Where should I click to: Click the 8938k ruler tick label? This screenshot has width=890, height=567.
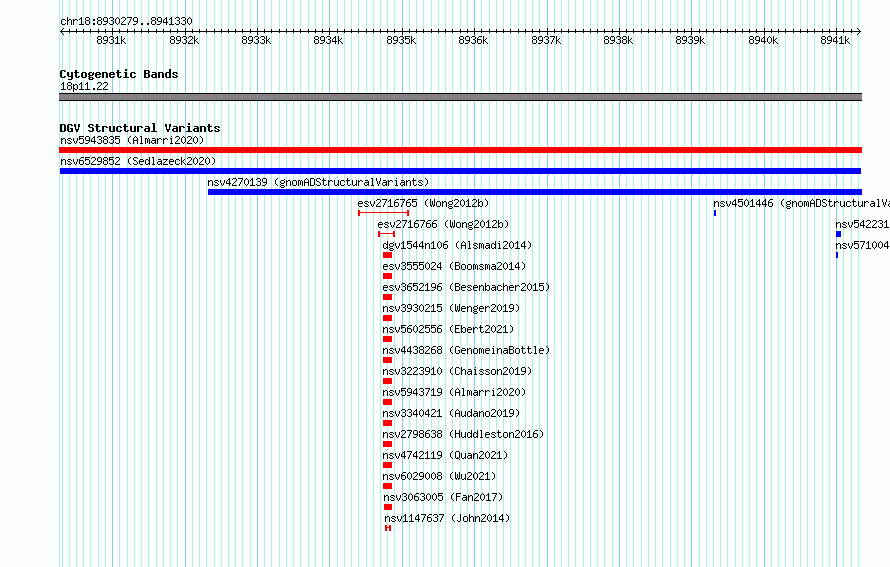coord(618,40)
